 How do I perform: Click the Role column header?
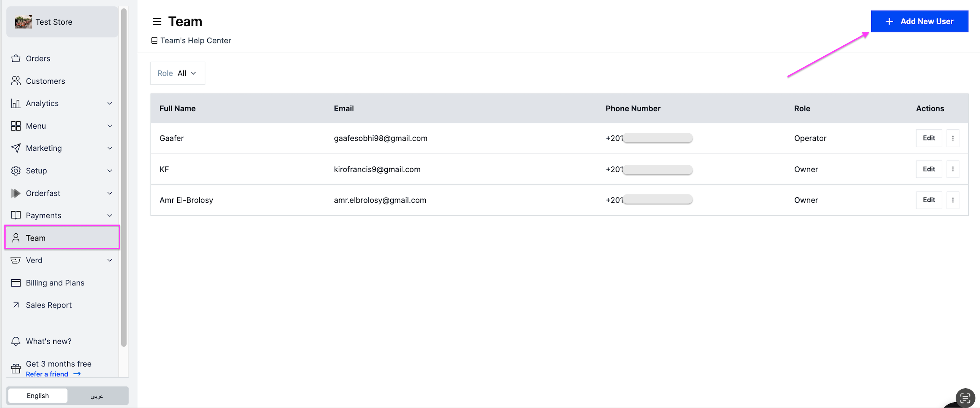click(x=802, y=108)
